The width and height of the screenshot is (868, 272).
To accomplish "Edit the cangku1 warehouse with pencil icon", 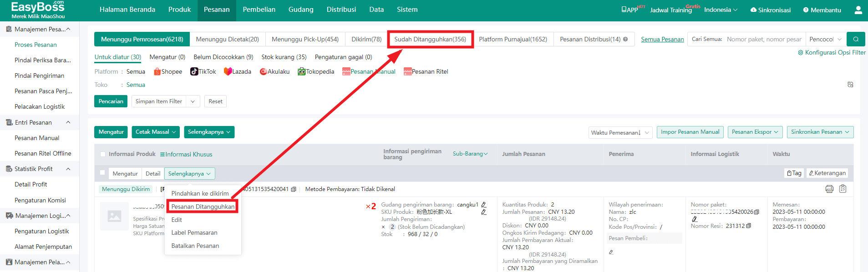I will point(484,205).
